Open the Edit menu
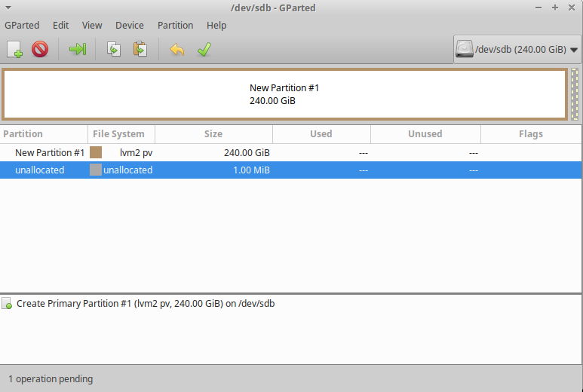The height and width of the screenshot is (392, 583). click(x=60, y=26)
